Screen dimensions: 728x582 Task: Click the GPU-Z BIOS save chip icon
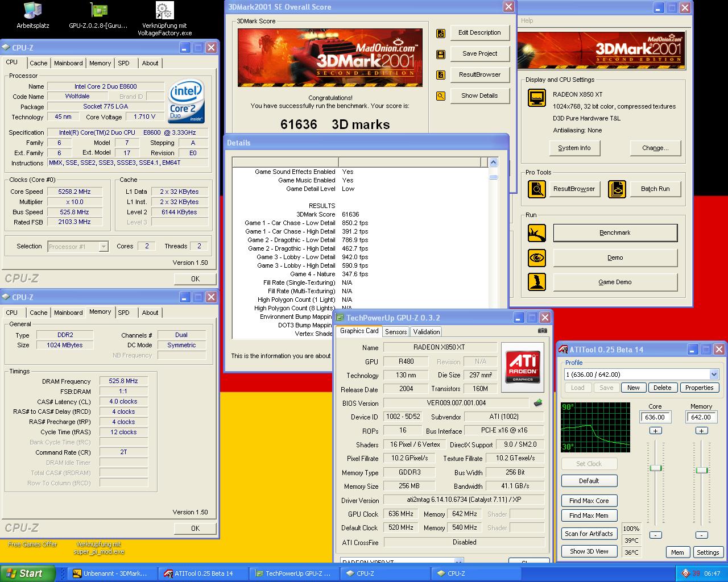(x=538, y=403)
